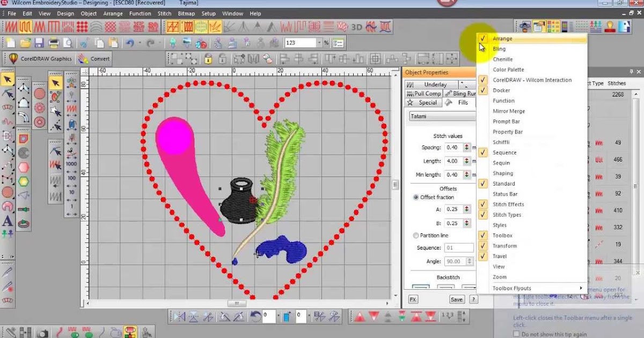The height and width of the screenshot is (338, 644).
Task: Select the Lettering A tool
Action: tap(8, 221)
